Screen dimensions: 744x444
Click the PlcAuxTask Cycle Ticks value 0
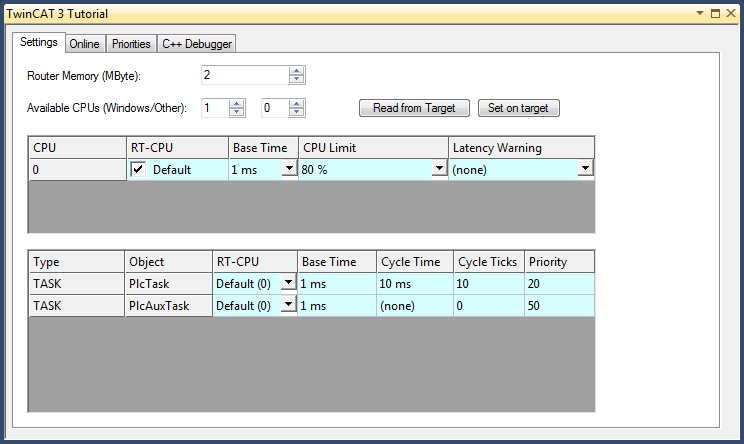pyautogui.click(x=489, y=305)
